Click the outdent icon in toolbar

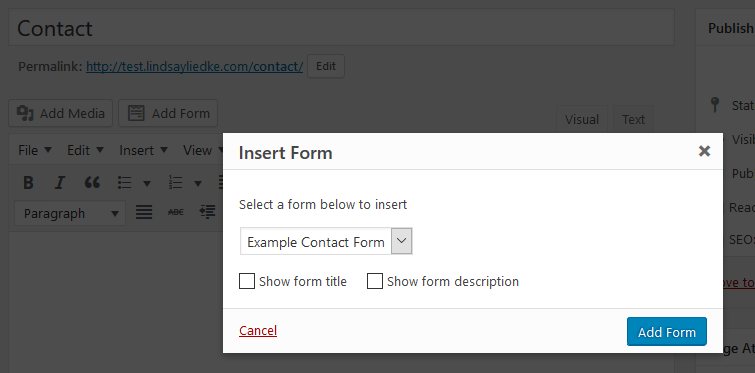point(208,212)
